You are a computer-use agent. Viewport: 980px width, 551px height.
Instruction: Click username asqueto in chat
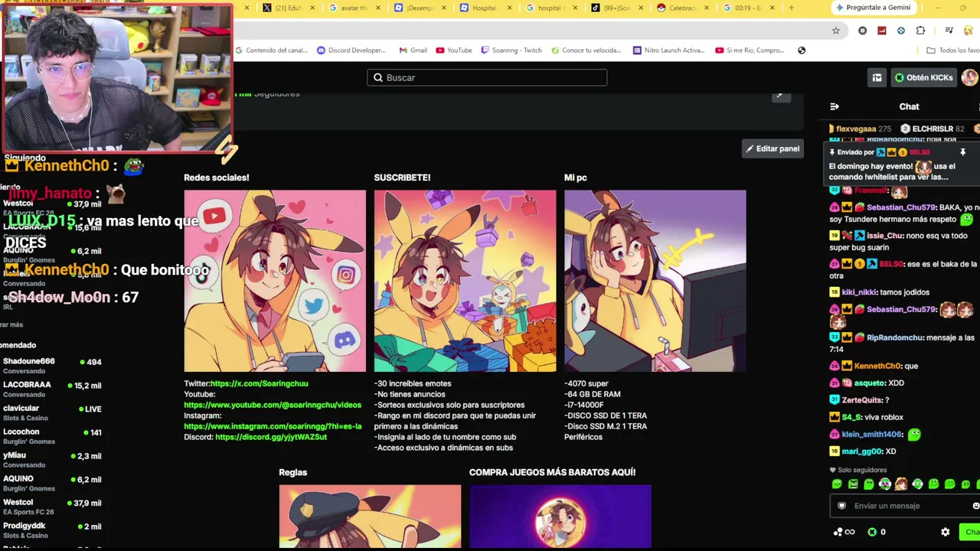point(870,383)
